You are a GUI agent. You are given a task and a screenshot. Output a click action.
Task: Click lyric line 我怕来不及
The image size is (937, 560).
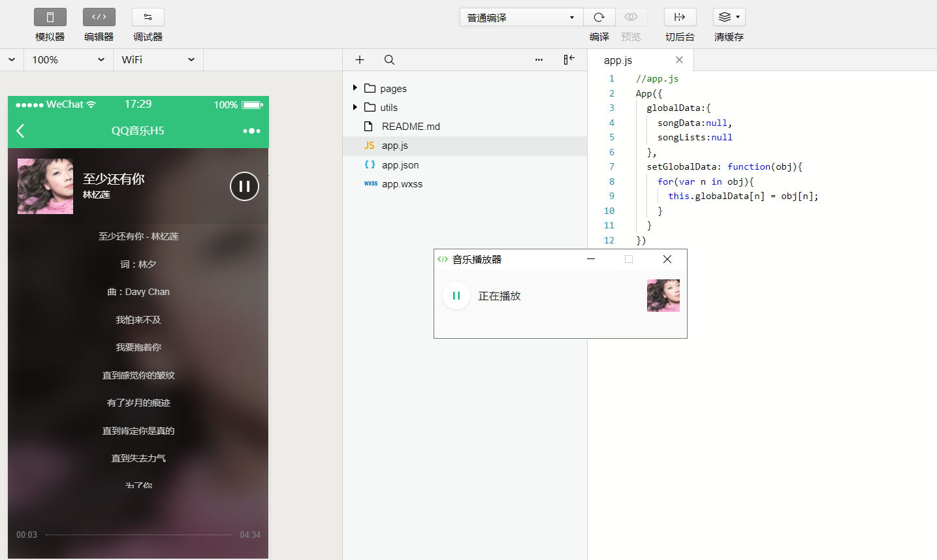click(x=138, y=320)
